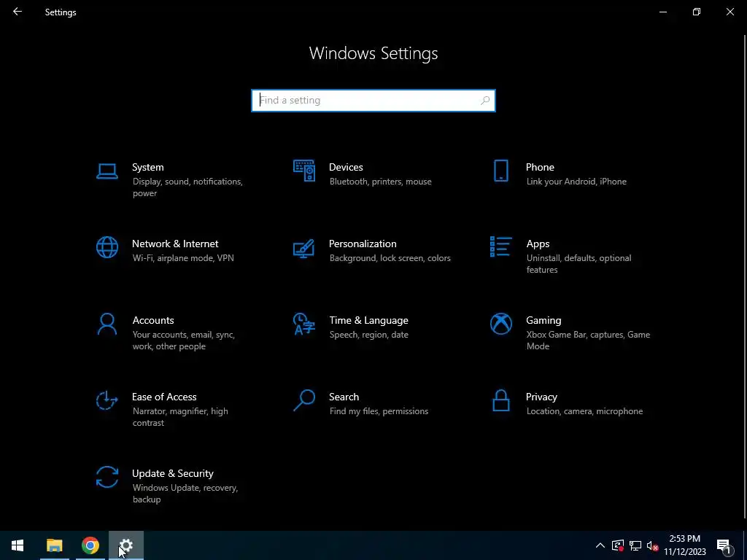This screenshot has height=560, width=747.
Task: Open File Explorer from the taskbar
Action: click(x=54, y=545)
